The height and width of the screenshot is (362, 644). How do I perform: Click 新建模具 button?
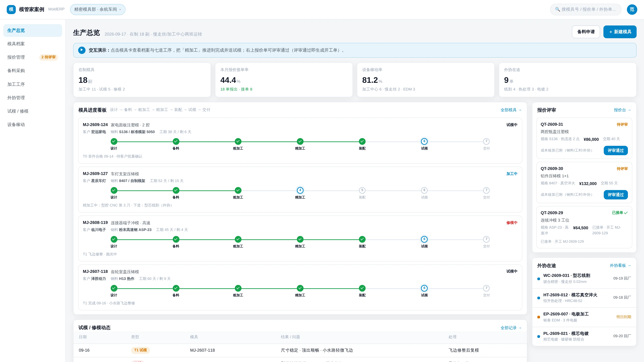(620, 32)
